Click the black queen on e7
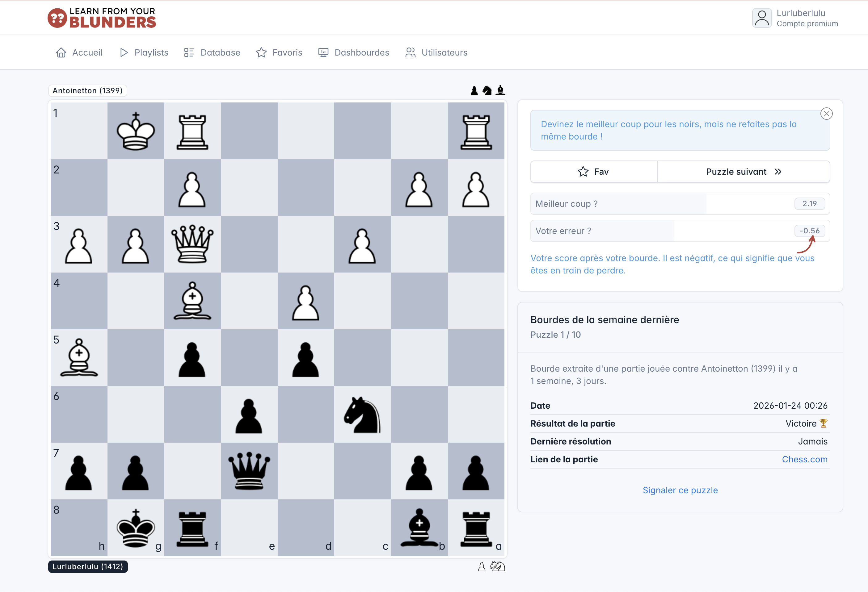This screenshot has height=592, width=868. tap(249, 471)
